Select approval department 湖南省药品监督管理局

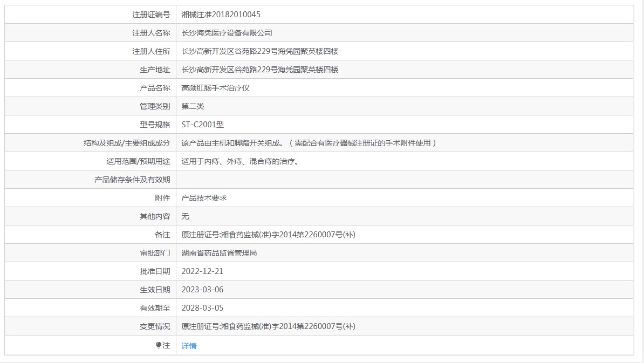pyautogui.click(x=219, y=253)
